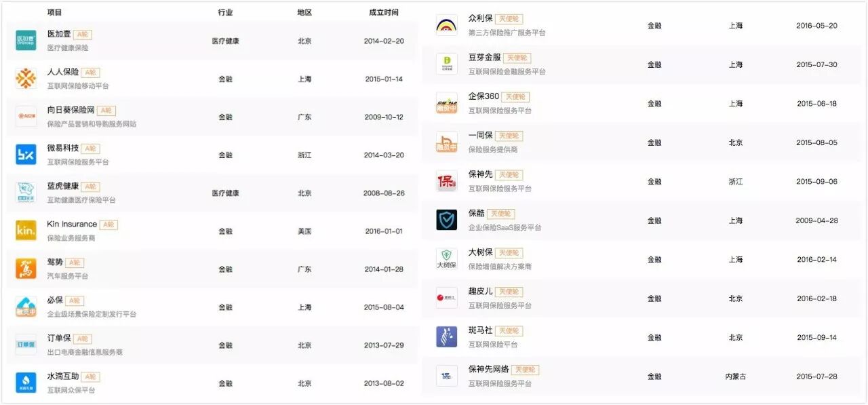Click the description 企业保险SaaS服务平台

point(505,227)
